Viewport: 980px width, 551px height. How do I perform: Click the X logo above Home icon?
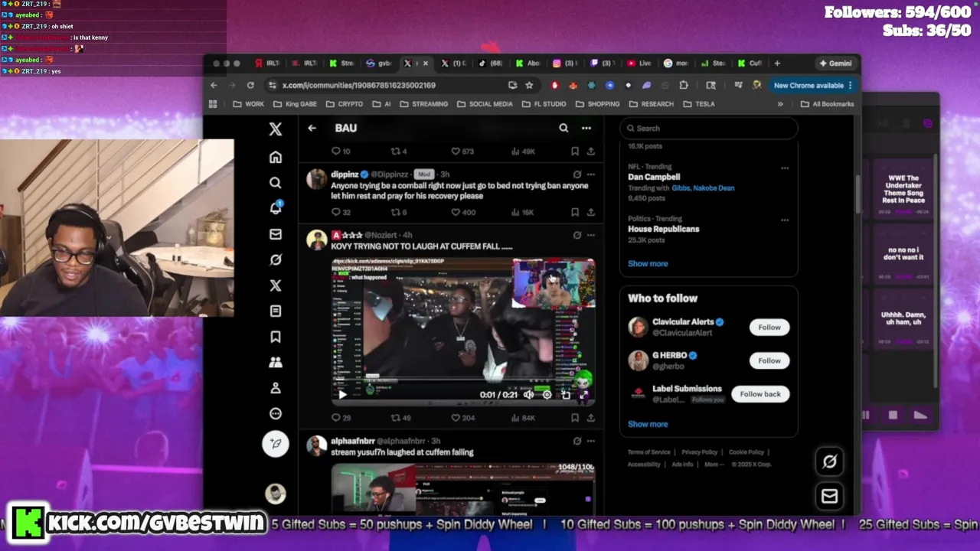[x=276, y=129]
